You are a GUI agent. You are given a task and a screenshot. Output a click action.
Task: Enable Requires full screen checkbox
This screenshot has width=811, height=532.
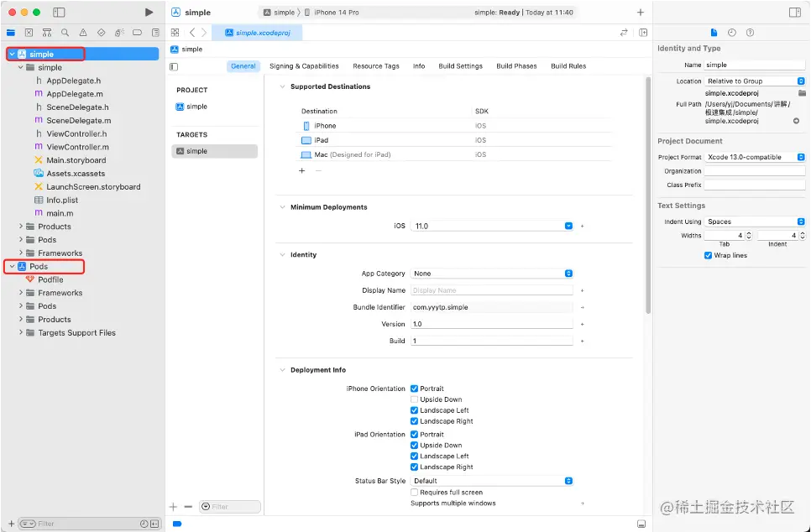click(x=414, y=493)
